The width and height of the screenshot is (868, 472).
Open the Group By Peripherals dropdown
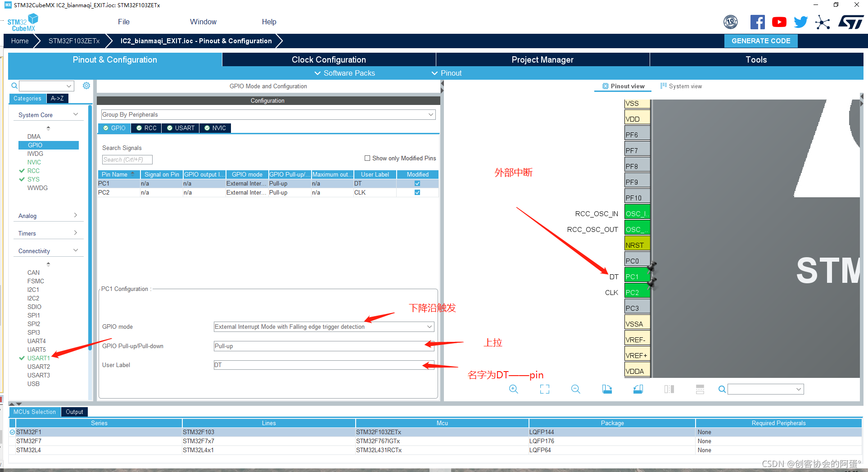268,114
